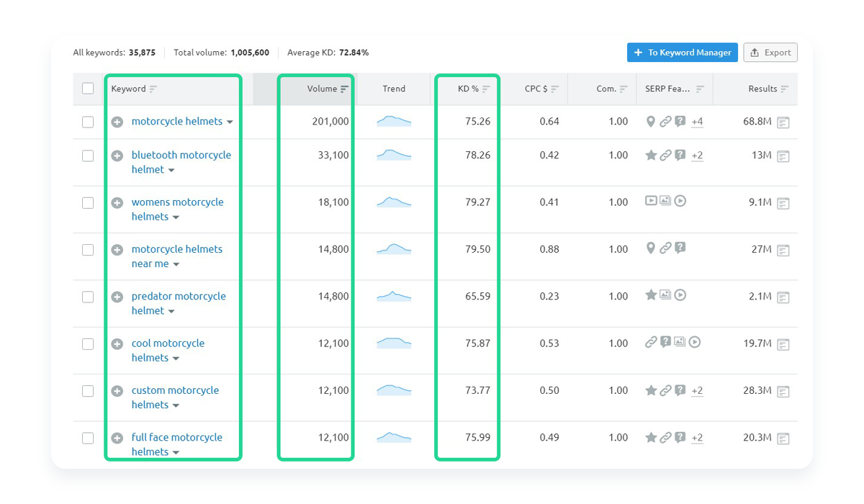Expand dropdown arrow beside 'bluetooth motorcycle helmet'
864x504 pixels.
(171, 171)
